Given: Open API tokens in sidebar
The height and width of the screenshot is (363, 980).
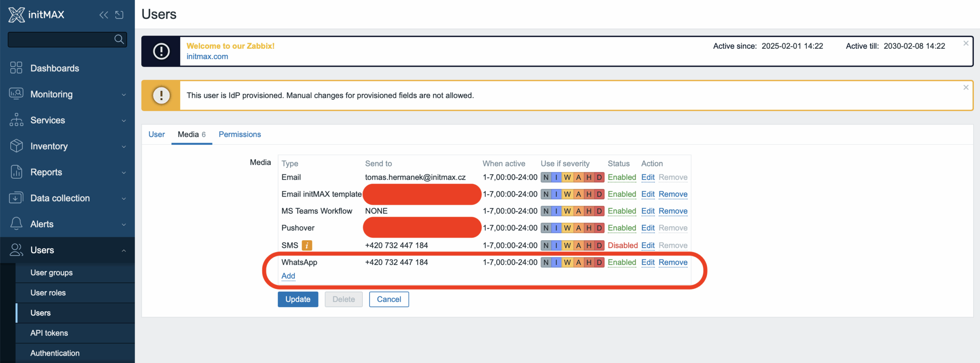Looking at the screenshot, I should [75, 333].
